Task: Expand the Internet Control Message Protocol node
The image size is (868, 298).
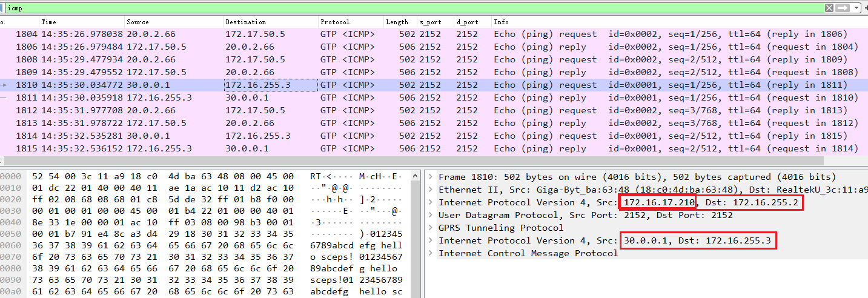Action: click(431, 253)
